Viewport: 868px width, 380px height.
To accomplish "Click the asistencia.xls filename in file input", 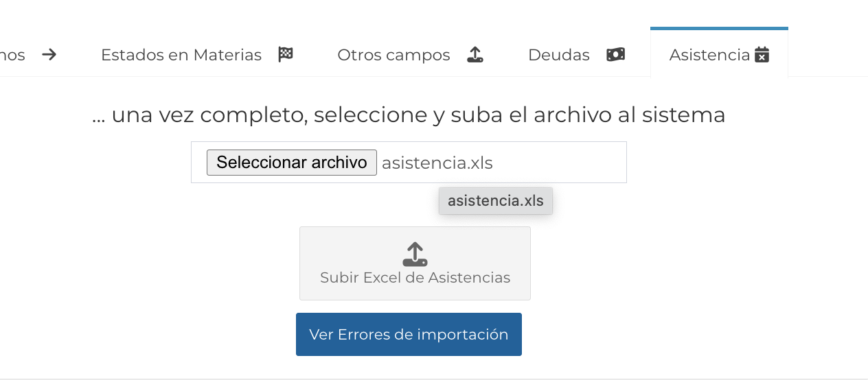I will pyautogui.click(x=437, y=163).
